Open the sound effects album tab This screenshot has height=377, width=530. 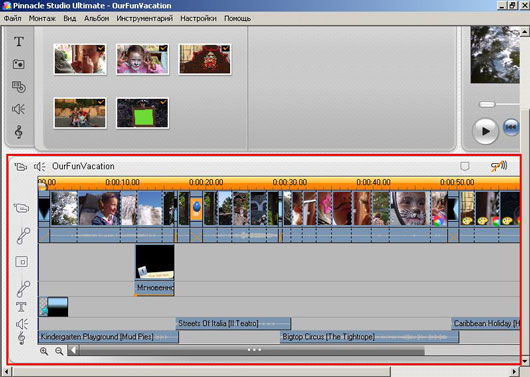(18, 109)
